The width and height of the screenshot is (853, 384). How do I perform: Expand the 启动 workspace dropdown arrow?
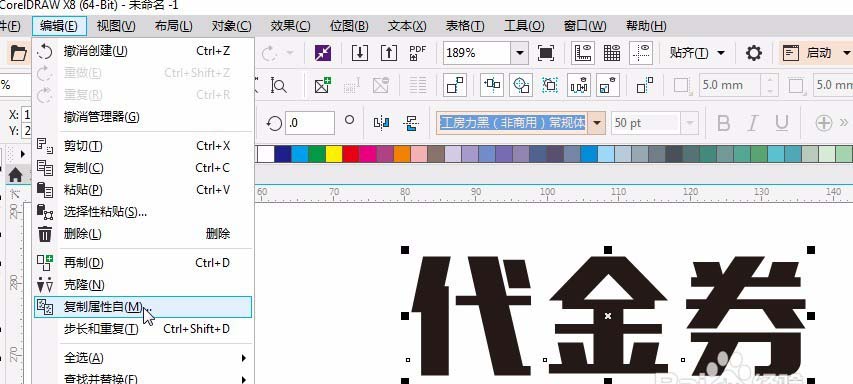click(846, 53)
